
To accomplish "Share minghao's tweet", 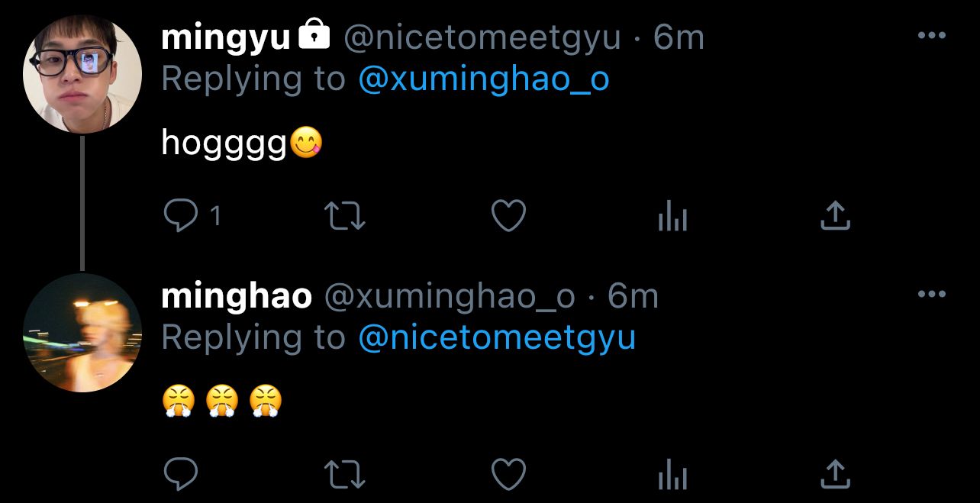I will pos(835,474).
